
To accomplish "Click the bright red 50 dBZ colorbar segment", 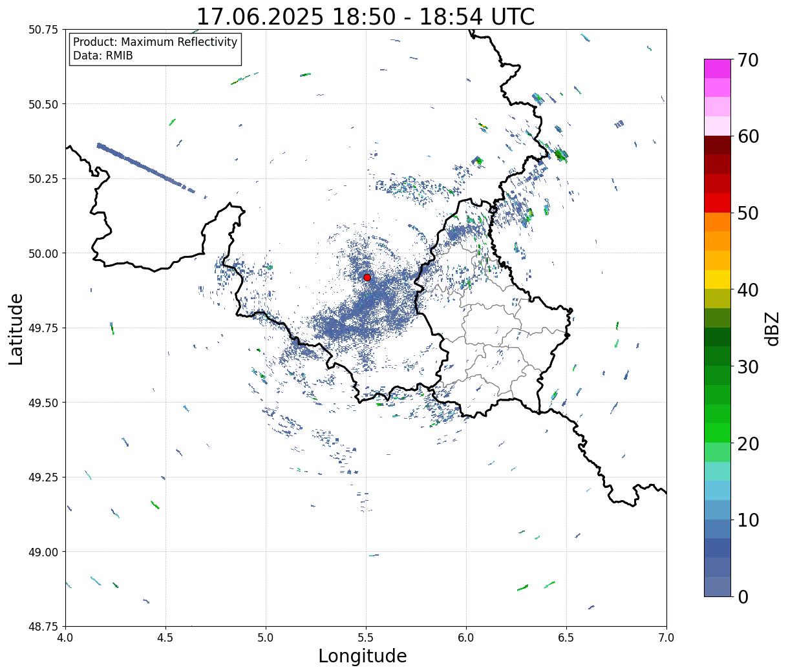I will [x=717, y=203].
